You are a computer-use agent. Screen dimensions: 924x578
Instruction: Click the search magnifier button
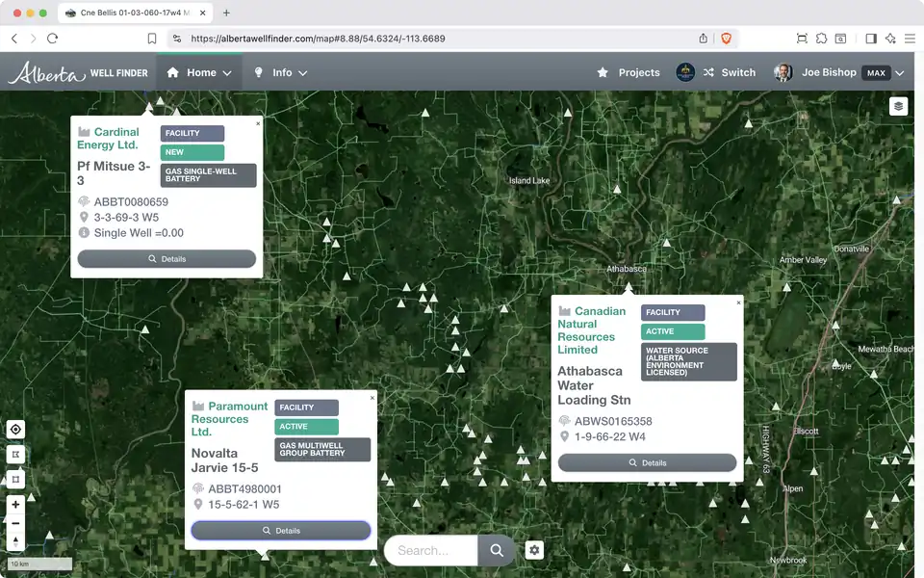(497, 550)
